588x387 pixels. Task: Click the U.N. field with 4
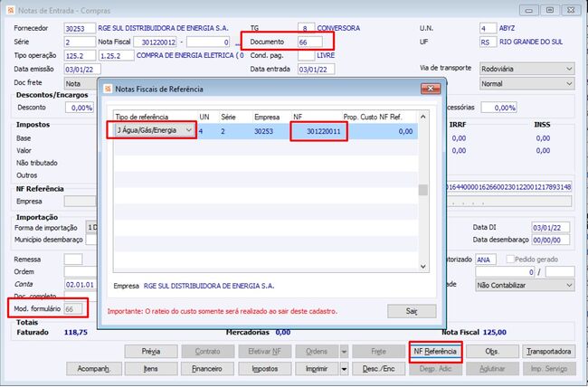[x=488, y=29]
